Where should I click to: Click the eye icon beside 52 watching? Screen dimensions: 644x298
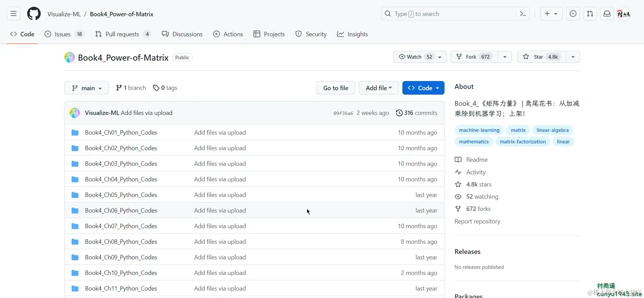tap(458, 197)
